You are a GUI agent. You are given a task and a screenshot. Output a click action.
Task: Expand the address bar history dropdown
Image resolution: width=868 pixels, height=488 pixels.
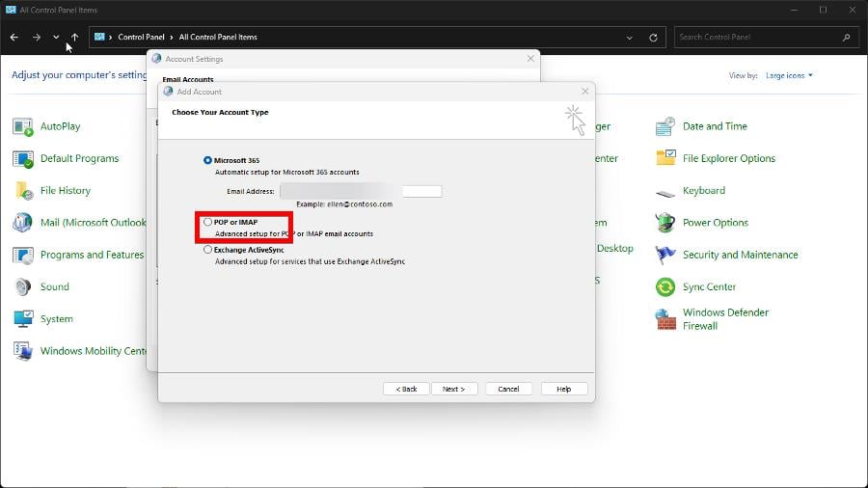[630, 38]
